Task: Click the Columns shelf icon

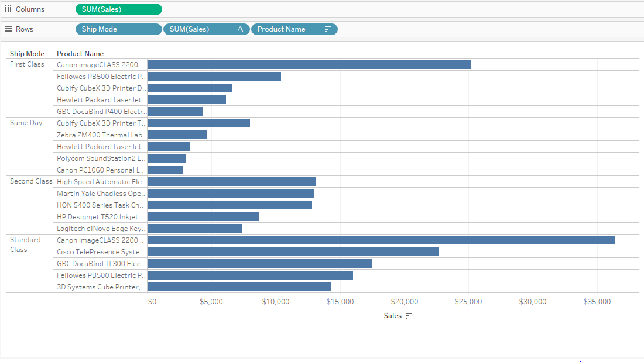Action: [x=8, y=9]
